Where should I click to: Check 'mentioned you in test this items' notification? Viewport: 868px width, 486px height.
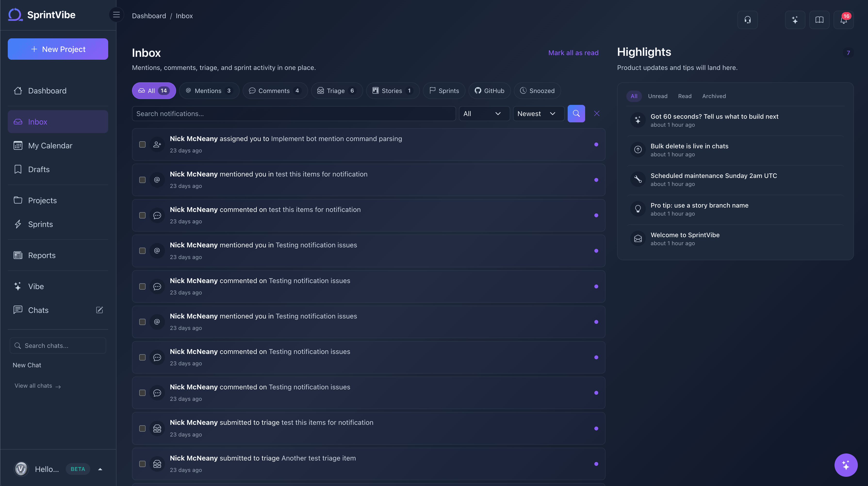pos(142,180)
